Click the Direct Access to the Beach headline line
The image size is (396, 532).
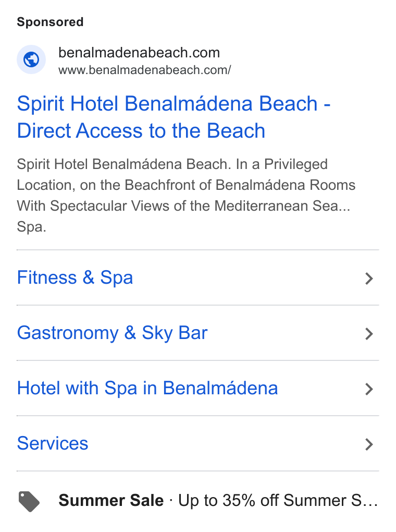[141, 131]
